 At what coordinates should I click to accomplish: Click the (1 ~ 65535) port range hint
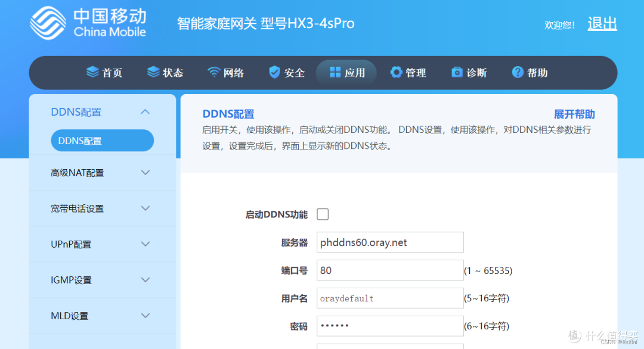coord(488,270)
